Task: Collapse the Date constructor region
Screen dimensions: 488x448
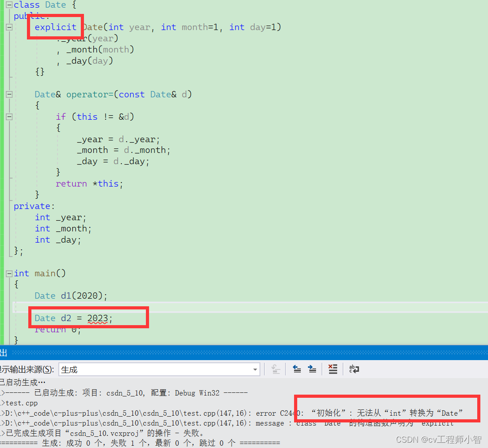Action: click(x=9, y=27)
